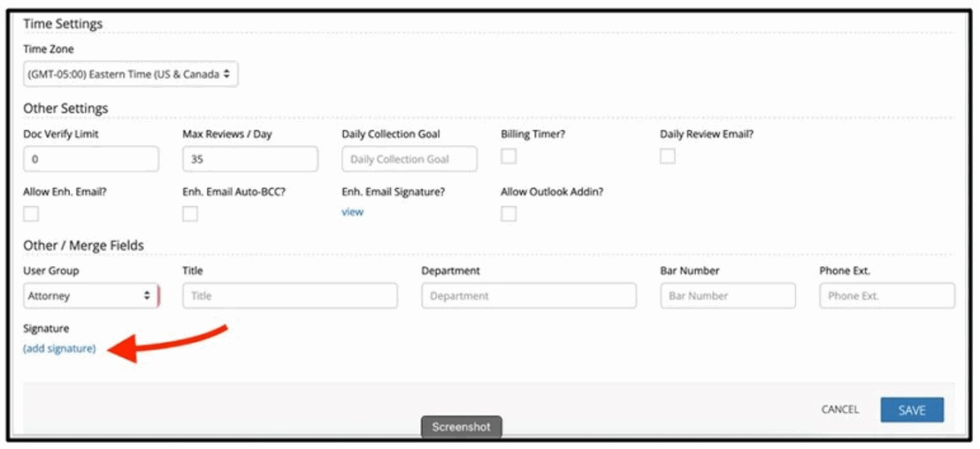Image resolution: width=980 pixels, height=449 pixels.
Task: Click into the Bar Number field
Action: pyautogui.click(x=728, y=296)
